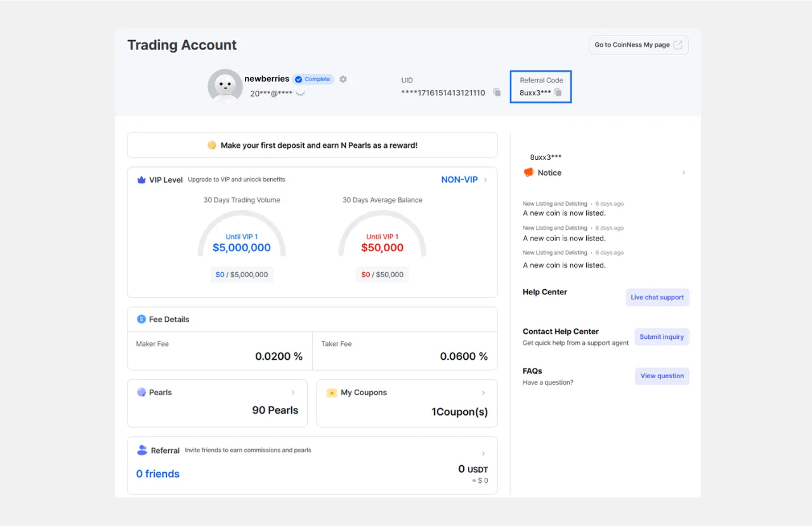This screenshot has height=526, width=812.
Task: Expand VIP details via NON-VIP chevron
Action: (485, 180)
